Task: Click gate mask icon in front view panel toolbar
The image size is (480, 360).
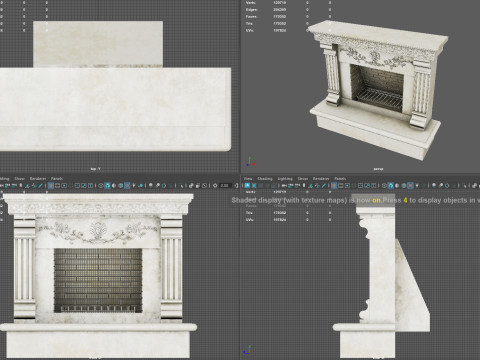Action: click(x=70, y=185)
